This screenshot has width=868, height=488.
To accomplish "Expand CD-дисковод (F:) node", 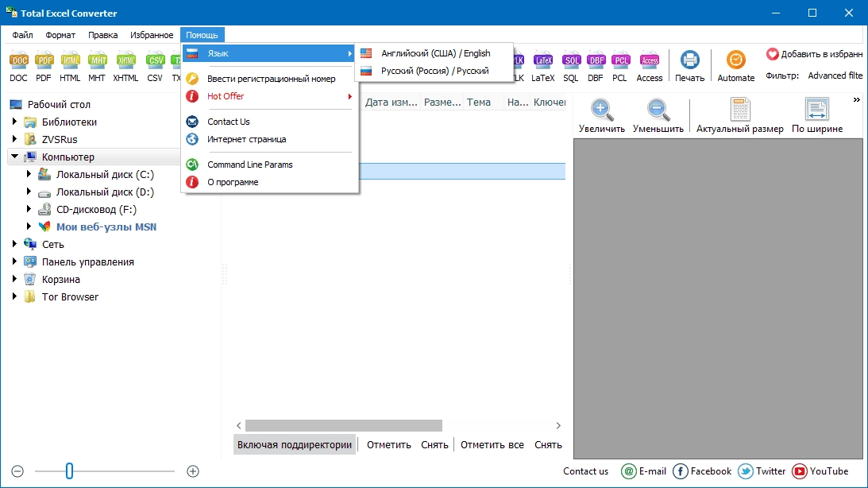I will (29, 209).
